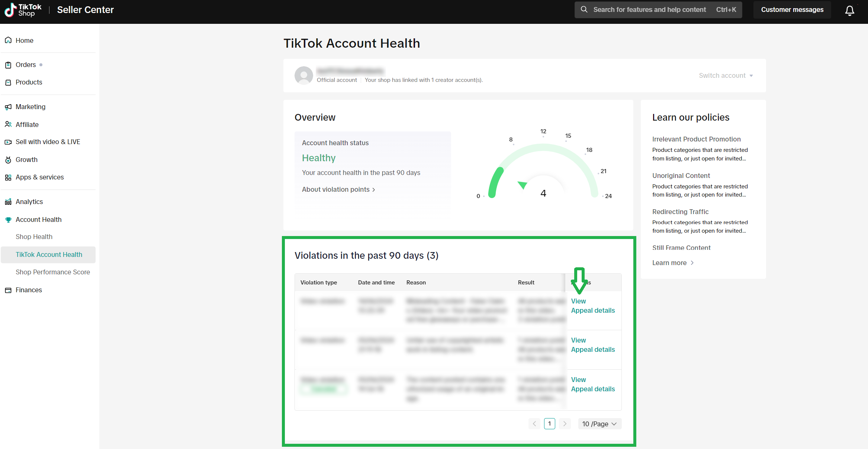Click the Finances card icon
This screenshot has width=868, height=449.
point(8,290)
